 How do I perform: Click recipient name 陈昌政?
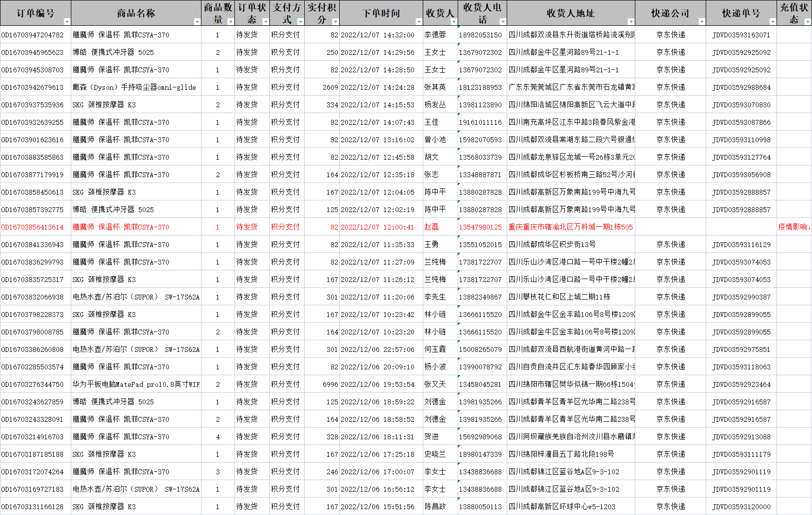[435, 507]
